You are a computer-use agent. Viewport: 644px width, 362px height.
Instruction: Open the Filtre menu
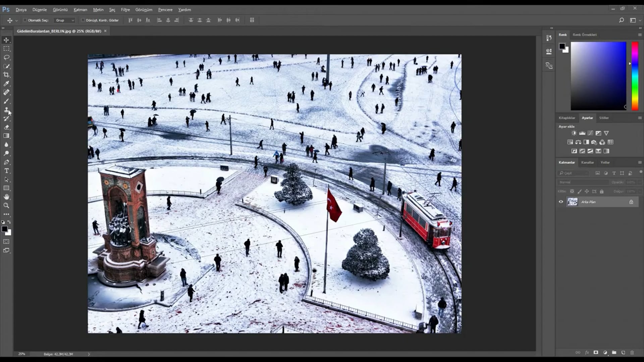point(125,10)
